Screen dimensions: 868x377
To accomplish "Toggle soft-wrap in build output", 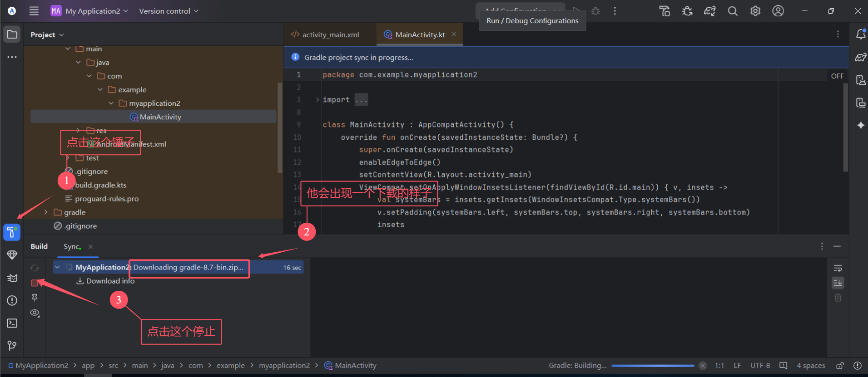I will (838, 268).
